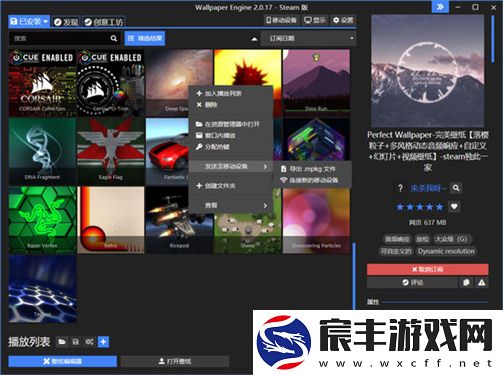
Task: Click the copy icon next to comments button
Action: (466, 283)
